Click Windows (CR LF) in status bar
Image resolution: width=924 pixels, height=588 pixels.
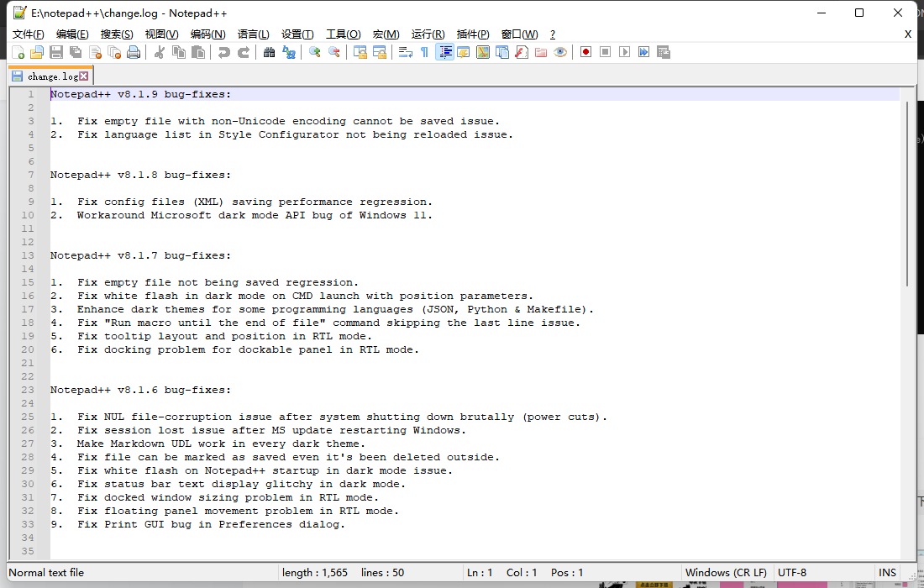coord(726,573)
